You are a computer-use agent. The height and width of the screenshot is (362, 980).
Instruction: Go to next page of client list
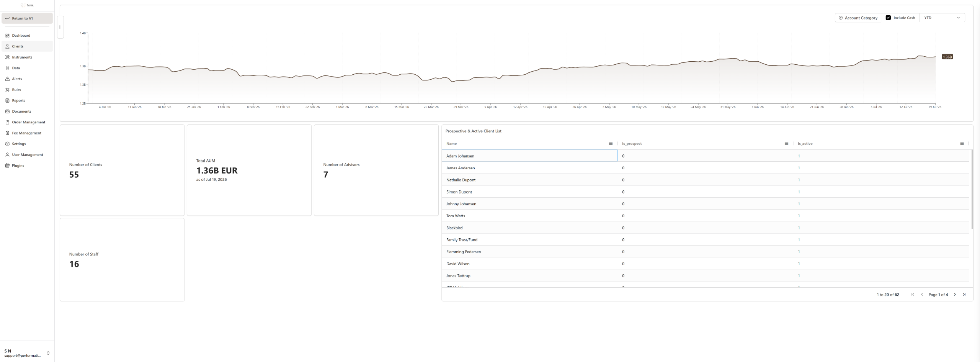[955, 295]
